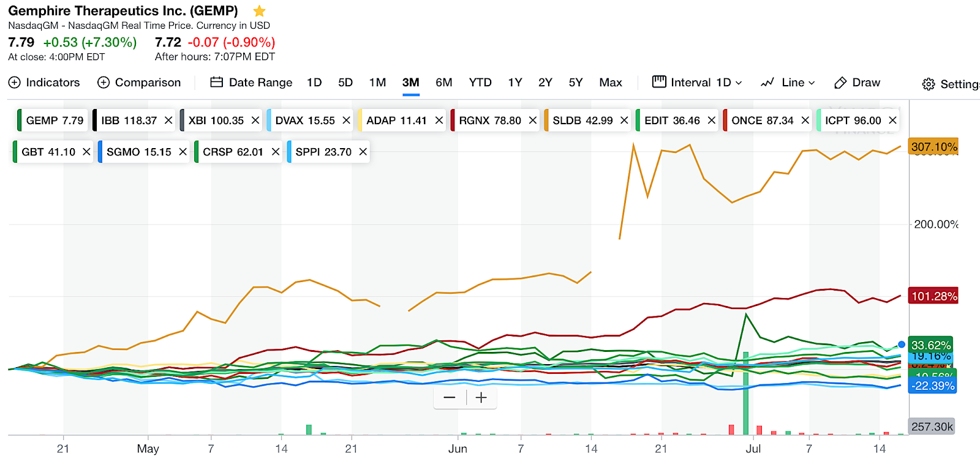This screenshot has height=459, width=980.
Task: Click the 257.30k volume label
Action: click(x=932, y=427)
